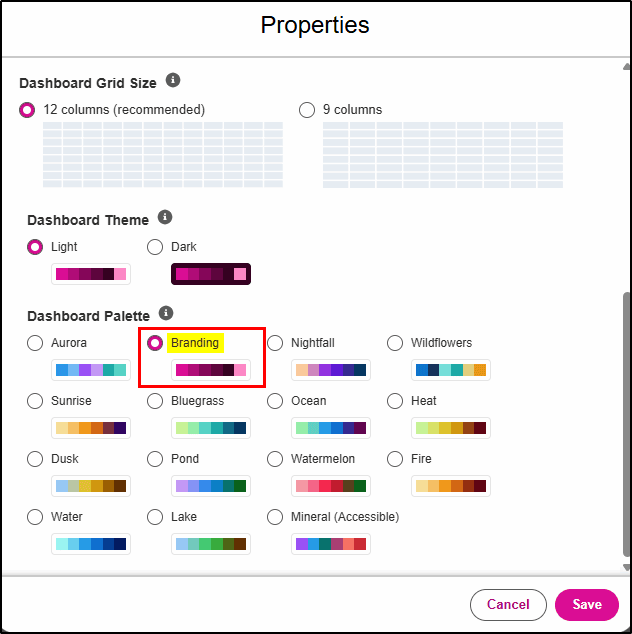Select the Aurora palette radio button
Image resolution: width=632 pixels, height=634 pixels.
click(35, 343)
